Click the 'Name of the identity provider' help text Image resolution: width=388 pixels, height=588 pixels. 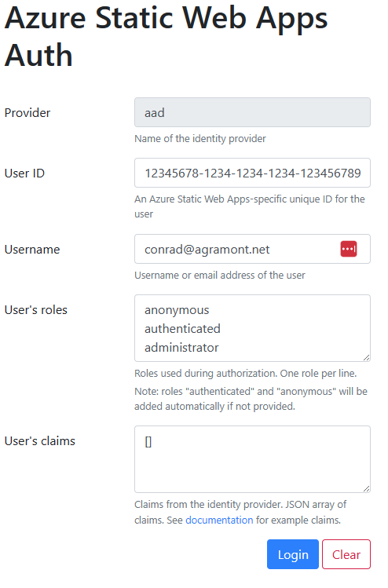tap(200, 139)
